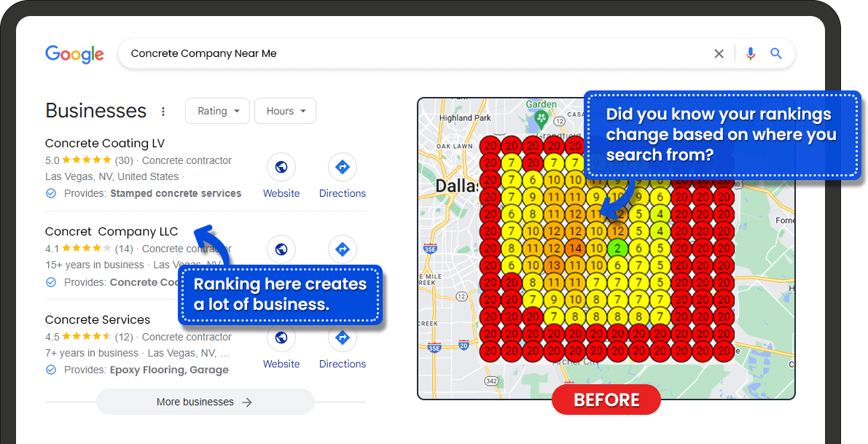The height and width of the screenshot is (444, 868).
Task: Start voice search with microphone icon
Action: click(750, 54)
